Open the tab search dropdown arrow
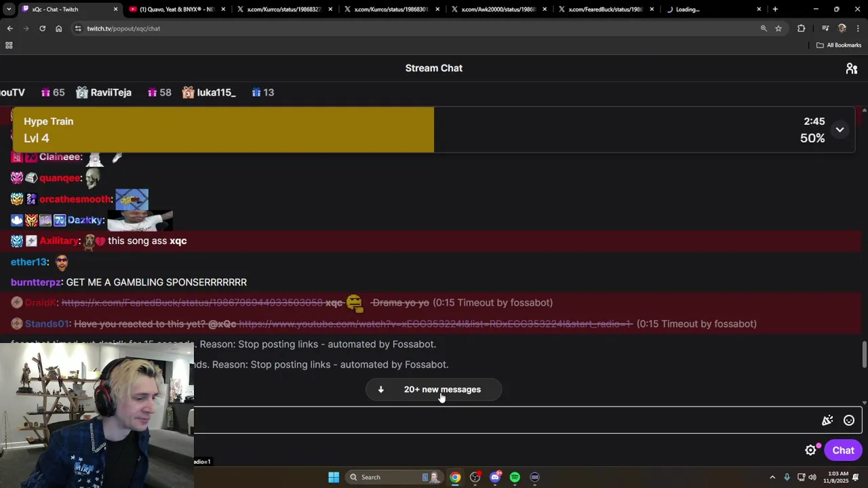This screenshot has height=488, width=868. (8, 9)
